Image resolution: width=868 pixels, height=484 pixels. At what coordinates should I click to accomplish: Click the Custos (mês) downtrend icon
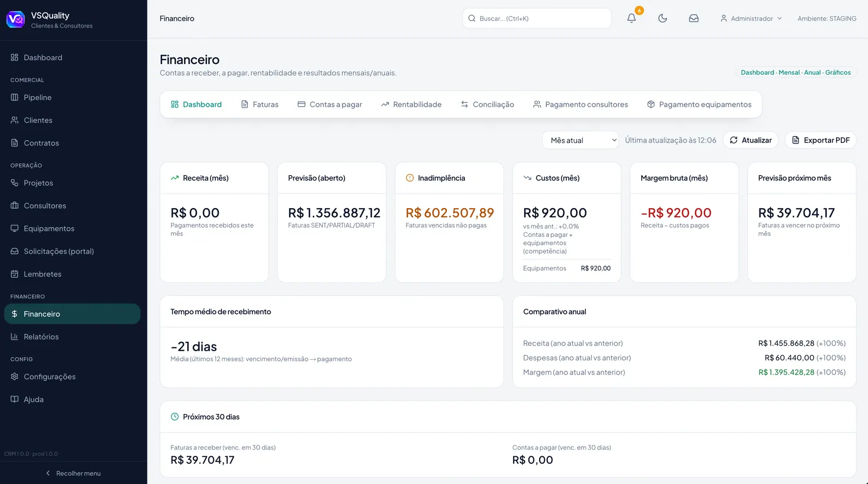point(527,178)
